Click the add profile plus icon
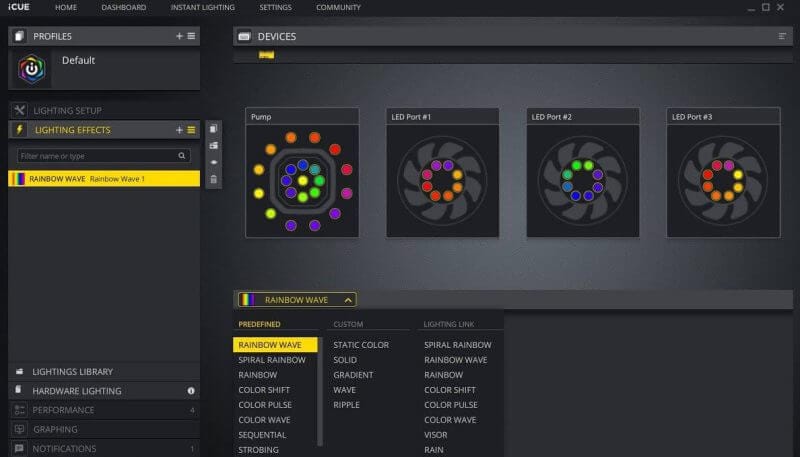The width and height of the screenshot is (800, 457). 179,36
